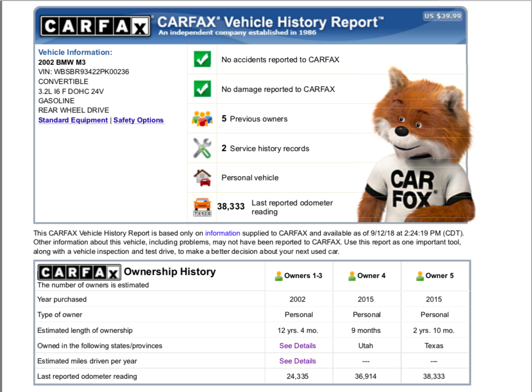
Task: Click the 'Owner 5' column header
Action: 439,275
